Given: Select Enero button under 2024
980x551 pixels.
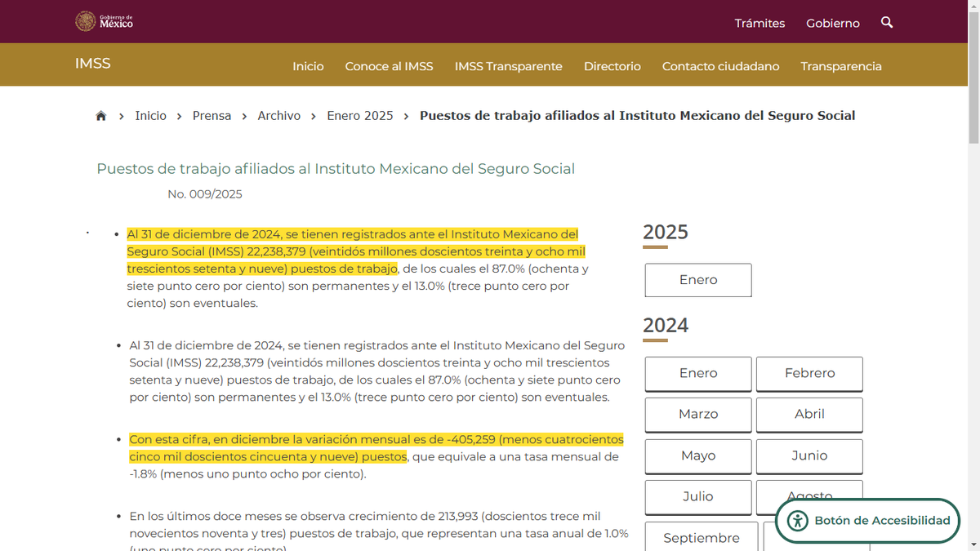Looking at the screenshot, I should pos(698,374).
